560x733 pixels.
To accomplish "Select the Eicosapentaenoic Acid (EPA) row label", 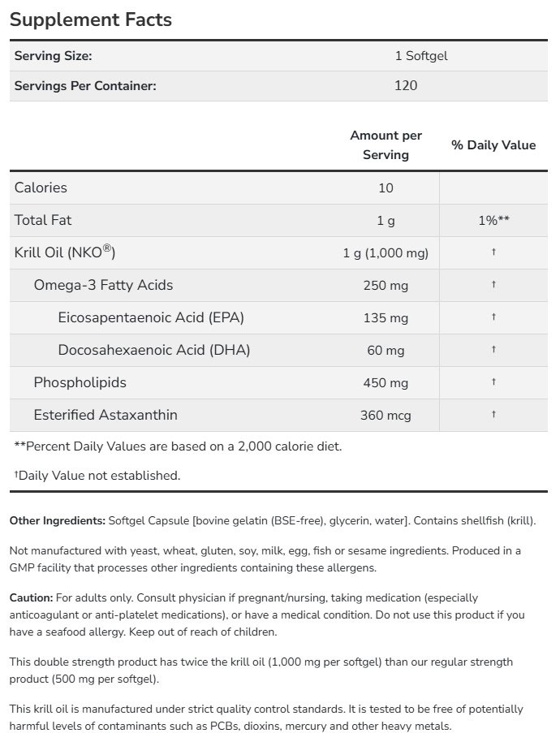I will [151, 317].
